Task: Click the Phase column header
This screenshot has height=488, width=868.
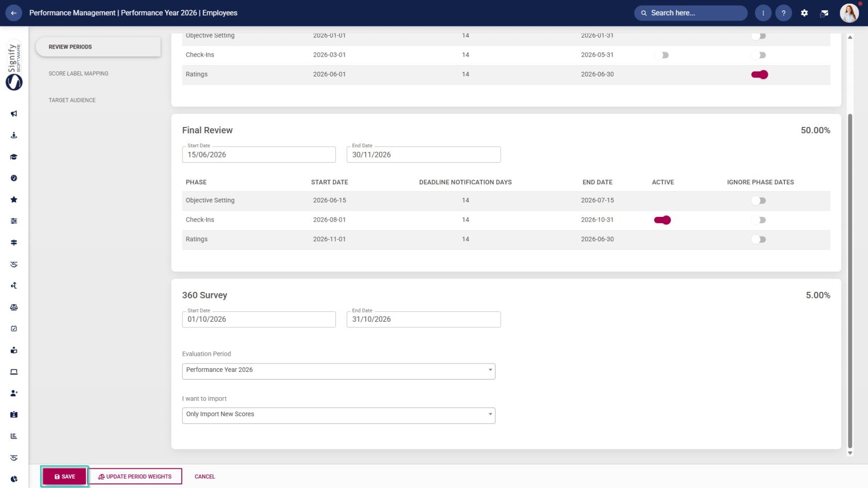Action: (196, 182)
